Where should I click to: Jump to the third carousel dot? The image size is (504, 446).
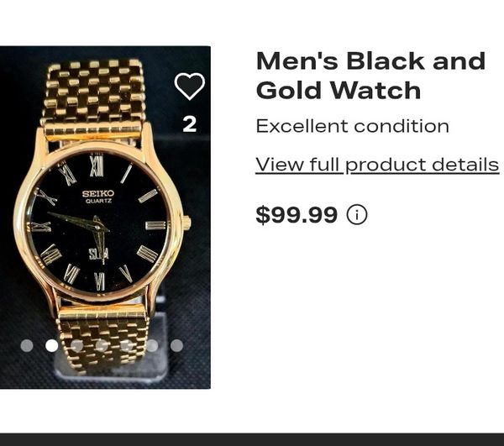[76, 346]
